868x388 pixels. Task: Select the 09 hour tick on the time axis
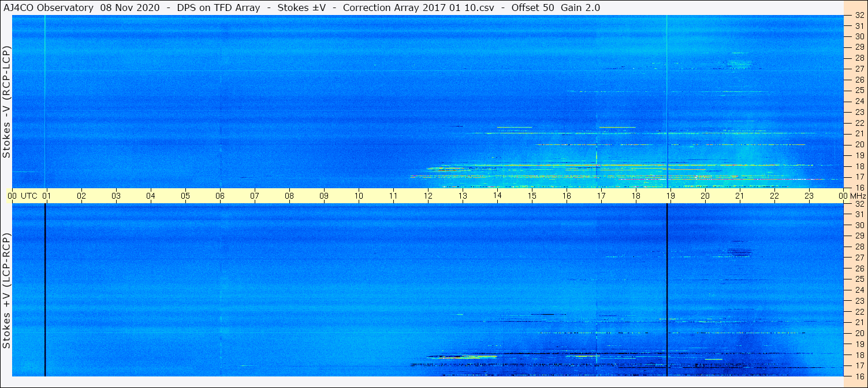[324, 196]
